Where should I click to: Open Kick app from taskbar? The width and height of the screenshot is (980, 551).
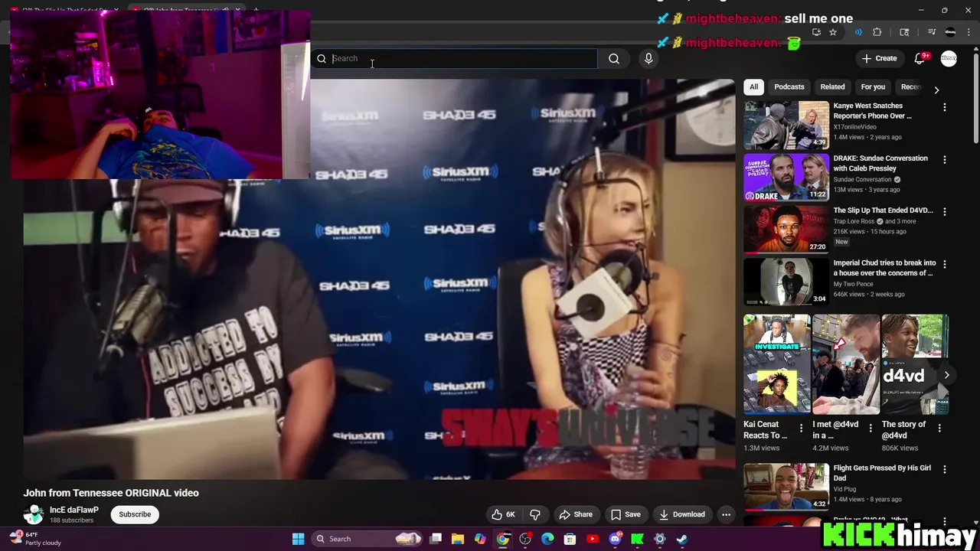tap(637, 539)
